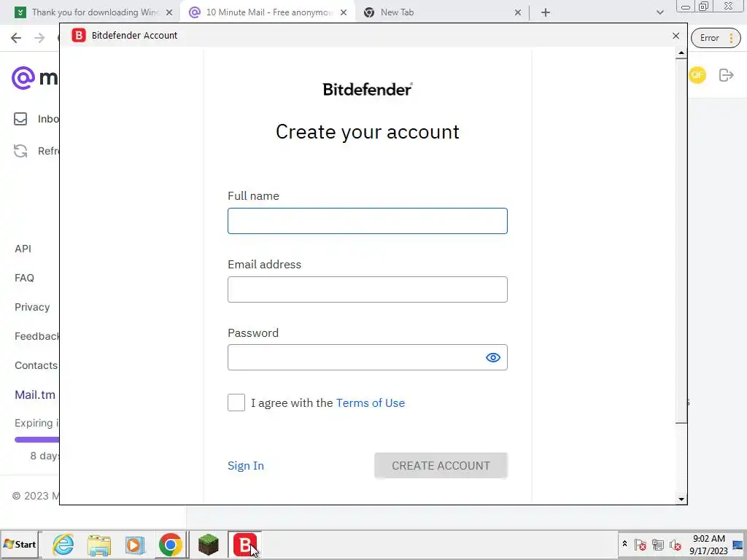Open the Contacts link in sidebar
Screen dimensions: 747x560
pyautogui.click(x=36, y=365)
